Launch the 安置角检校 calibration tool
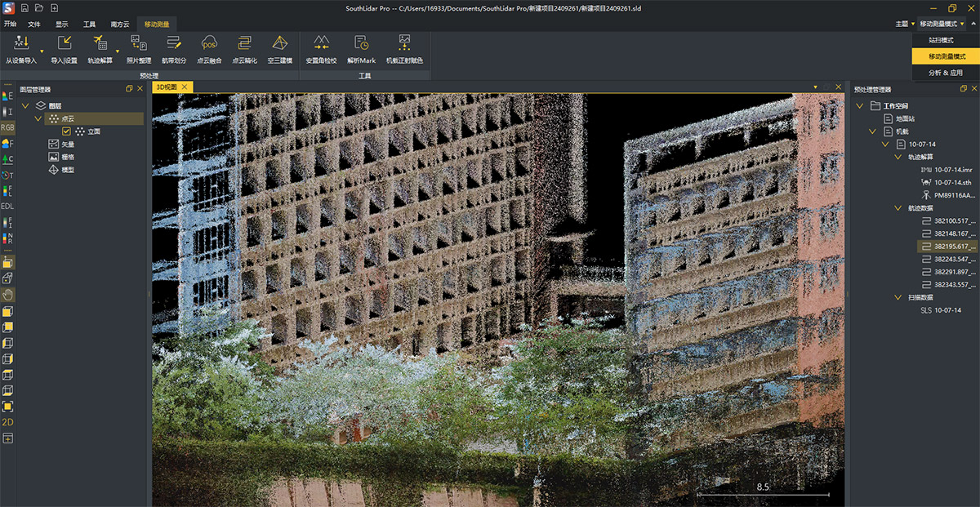 (321, 44)
